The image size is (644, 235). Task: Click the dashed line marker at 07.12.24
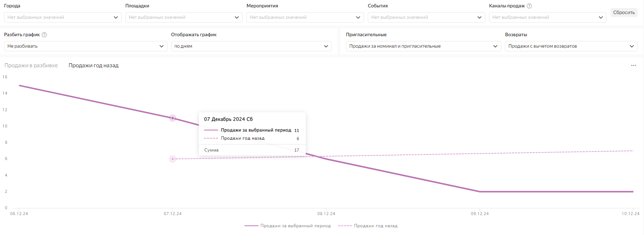point(173,159)
